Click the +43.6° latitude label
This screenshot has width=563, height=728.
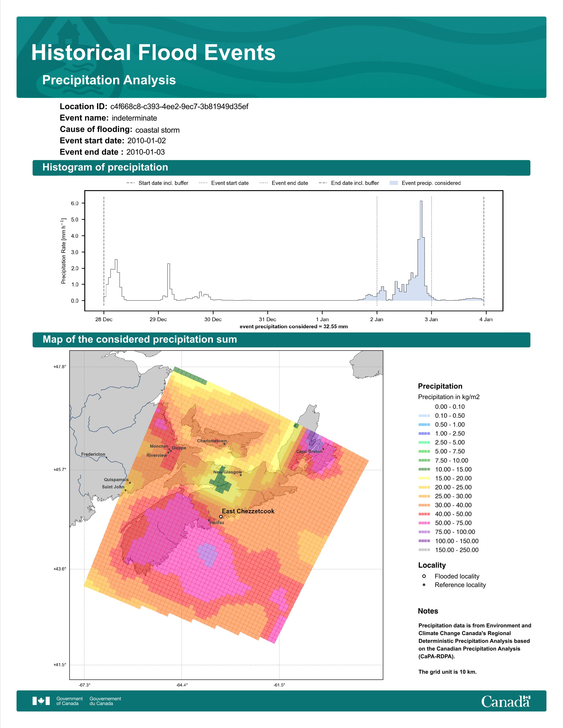[60, 569]
